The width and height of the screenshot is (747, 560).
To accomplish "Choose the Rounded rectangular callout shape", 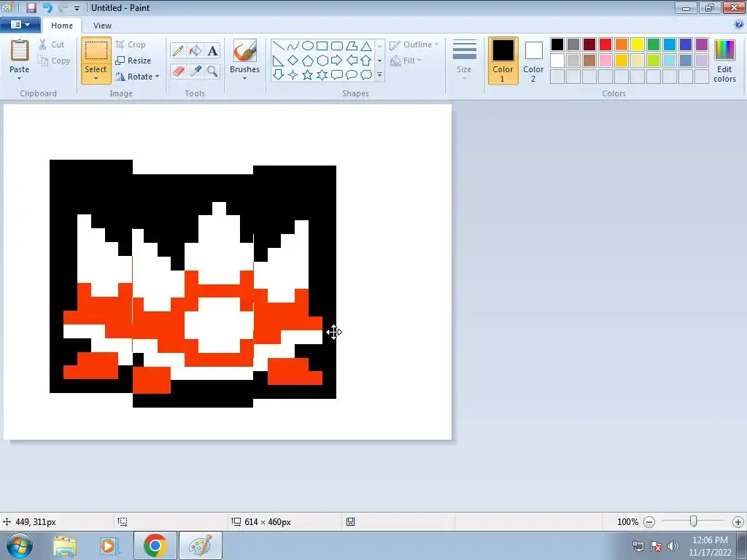I will pos(337,75).
